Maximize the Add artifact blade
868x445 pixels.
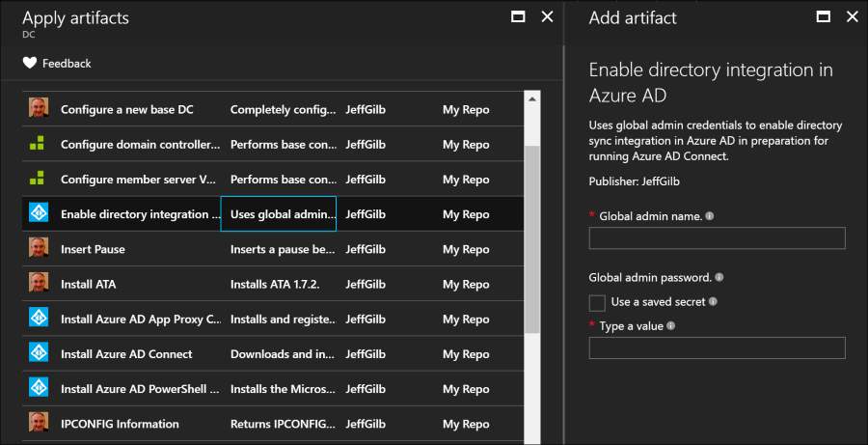click(824, 16)
